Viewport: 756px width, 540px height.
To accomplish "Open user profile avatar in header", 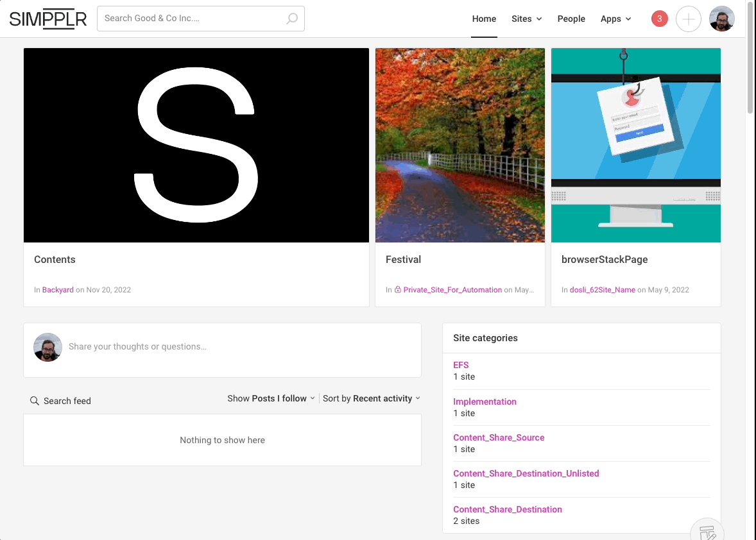I will tap(721, 19).
